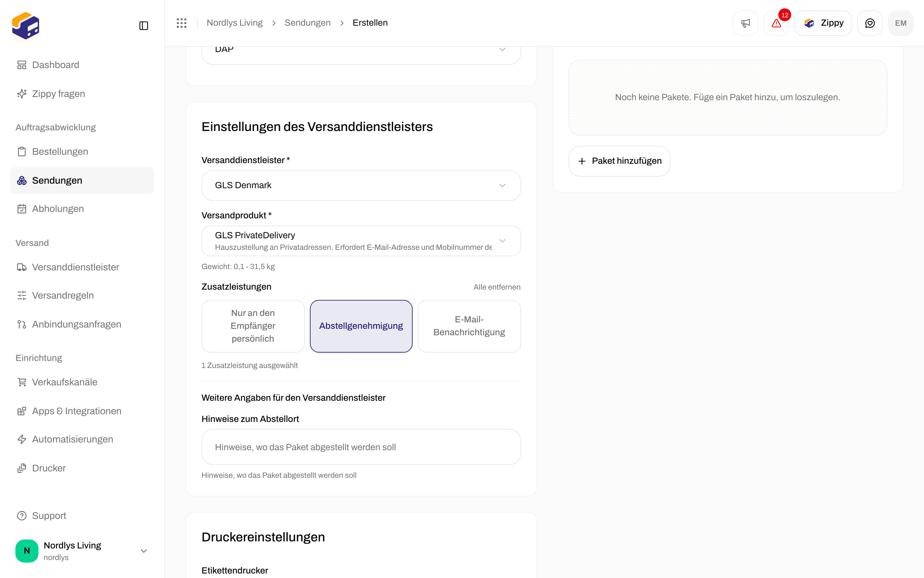
Task: Click the text Gewicht: 0,1 - 31,5 kg
Action: [x=238, y=267]
